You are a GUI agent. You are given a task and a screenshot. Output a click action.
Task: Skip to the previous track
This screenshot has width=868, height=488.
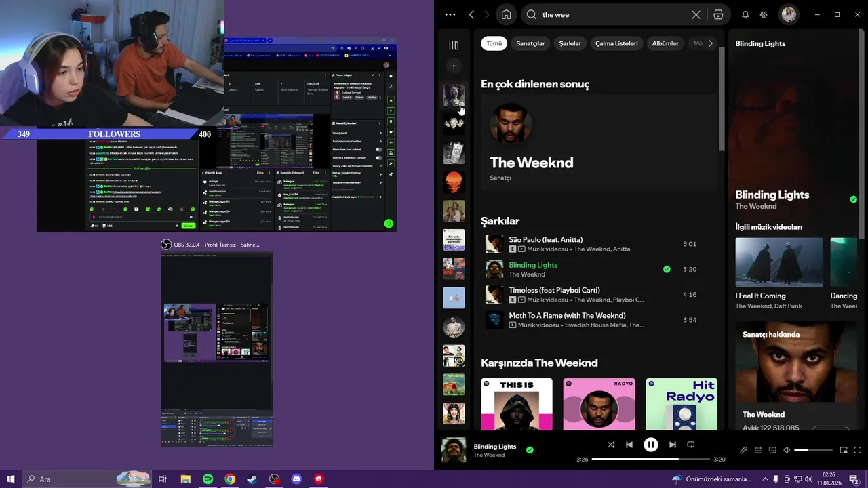629,445
